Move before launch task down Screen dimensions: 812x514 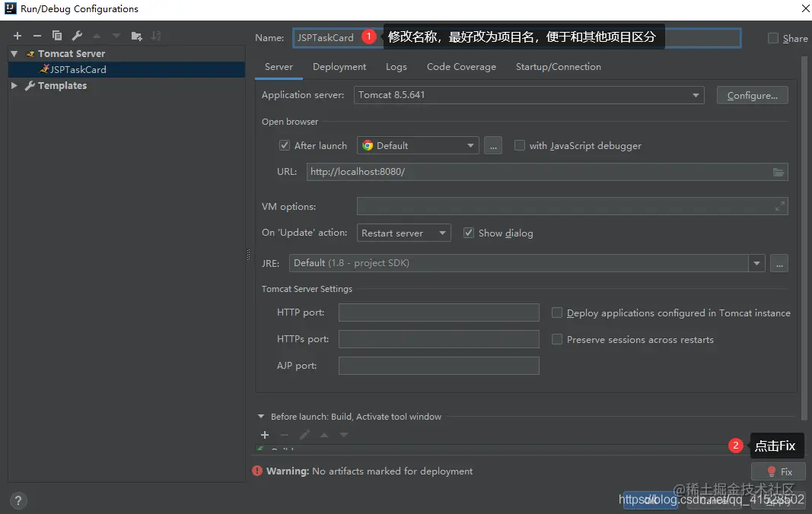coord(344,435)
